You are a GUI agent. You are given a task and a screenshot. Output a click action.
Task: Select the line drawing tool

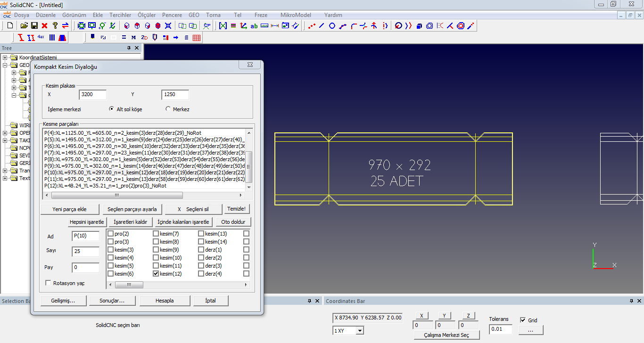[322, 25]
